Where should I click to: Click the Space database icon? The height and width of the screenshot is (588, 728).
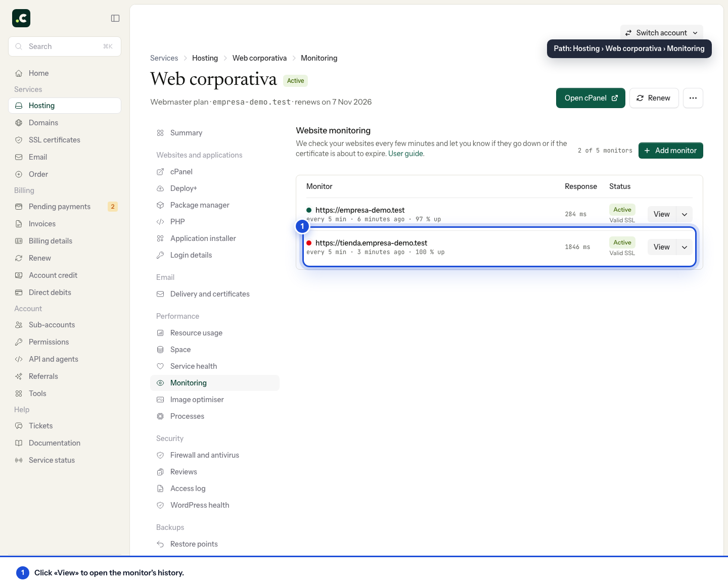pyautogui.click(x=160, y=350)
